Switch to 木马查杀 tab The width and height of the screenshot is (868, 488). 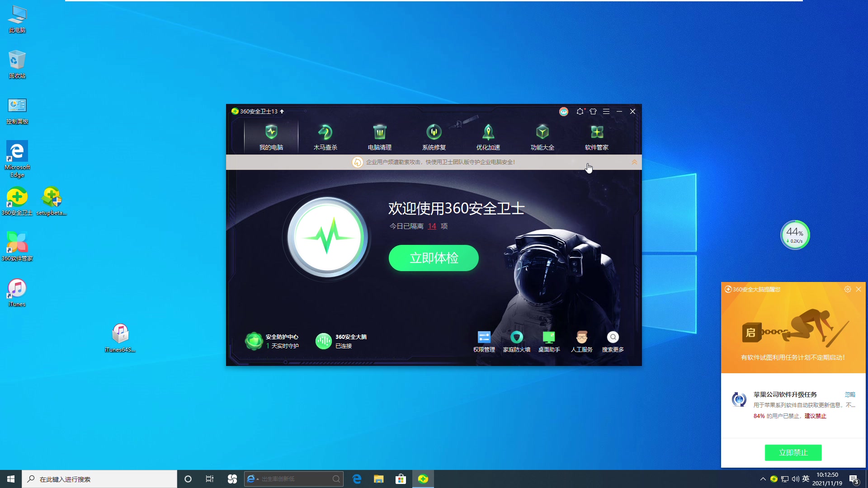tap(325, 137)
